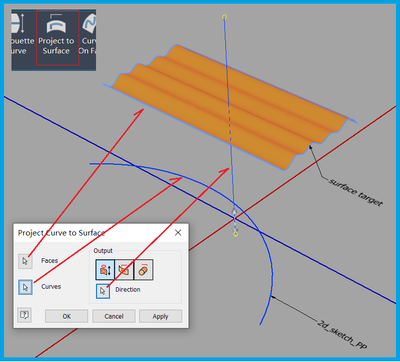Select Project along vector output option
This screenshot has width=400, height=362.
tap(105, 270)
